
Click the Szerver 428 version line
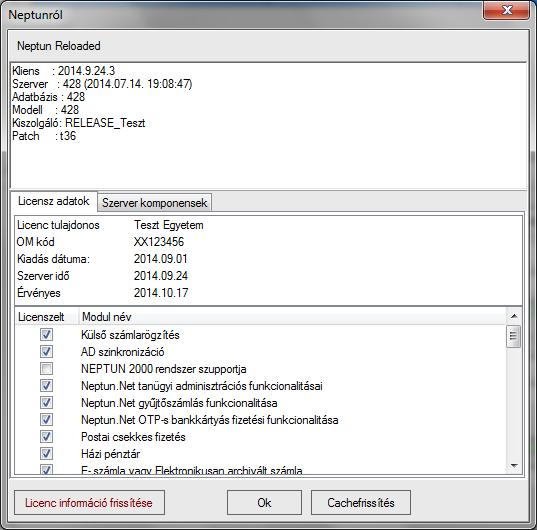point(102,84)
